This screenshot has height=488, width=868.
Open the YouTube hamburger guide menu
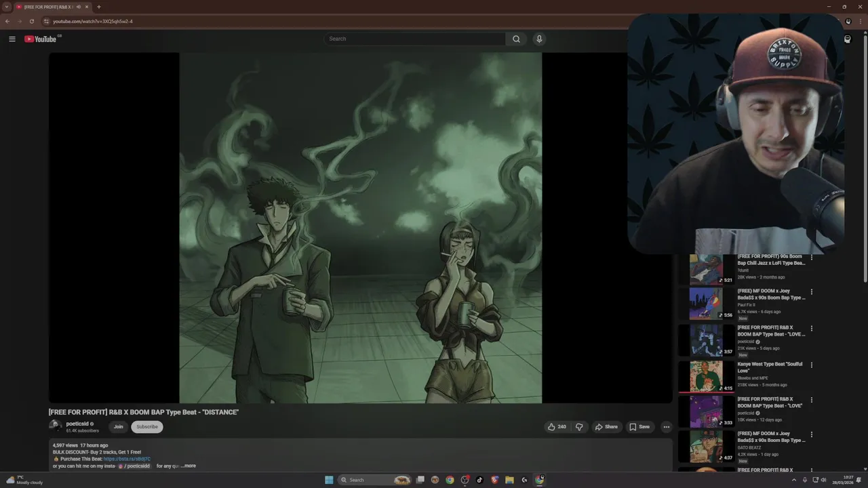[x=12, y=39]
